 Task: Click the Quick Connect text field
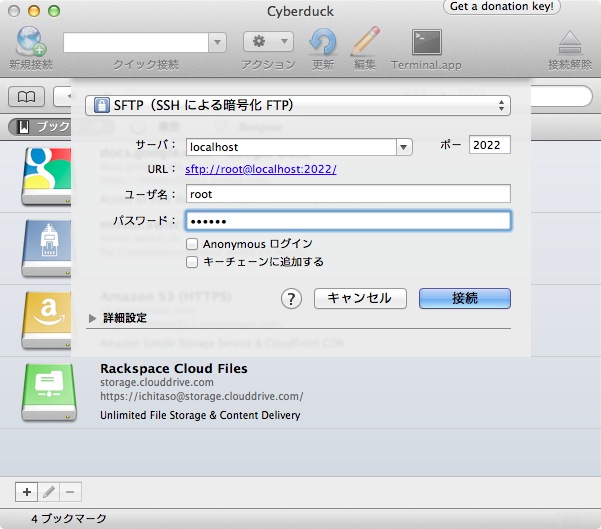(x=136, y=42)
